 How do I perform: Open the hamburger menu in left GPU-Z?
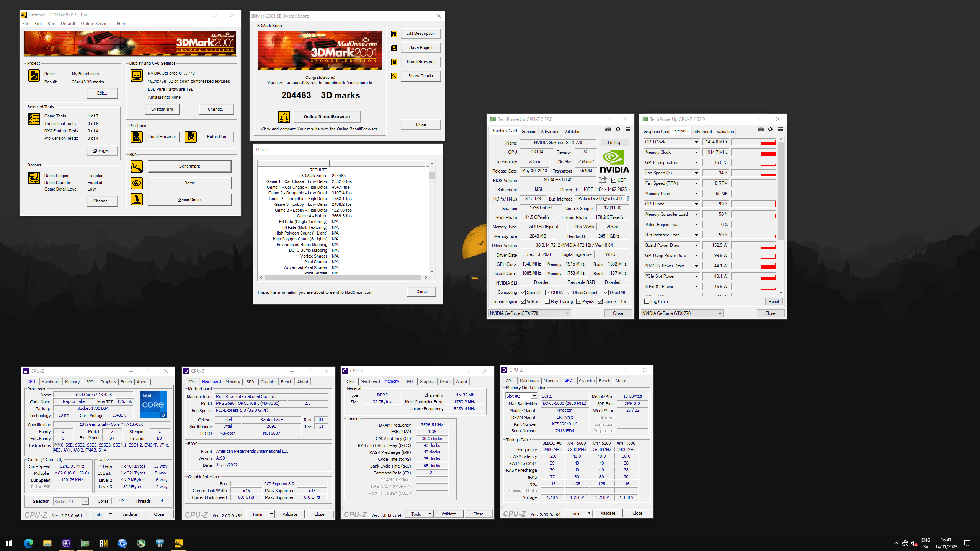point(628,130)
